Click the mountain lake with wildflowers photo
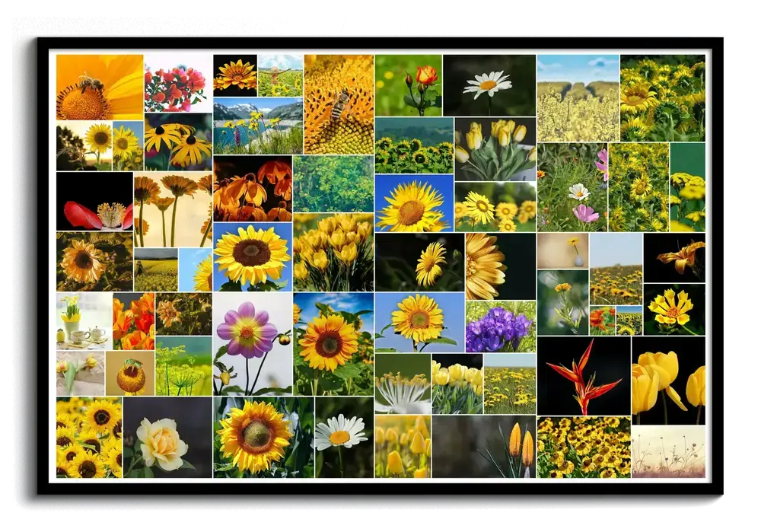 (258, 126)
